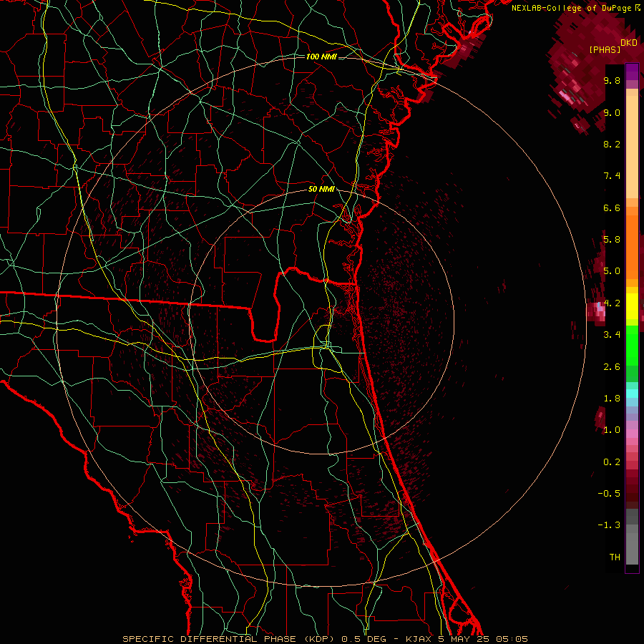644x644 pixels.
Task: Click the 4.2 value on the color scale
Action: [612, 303]
